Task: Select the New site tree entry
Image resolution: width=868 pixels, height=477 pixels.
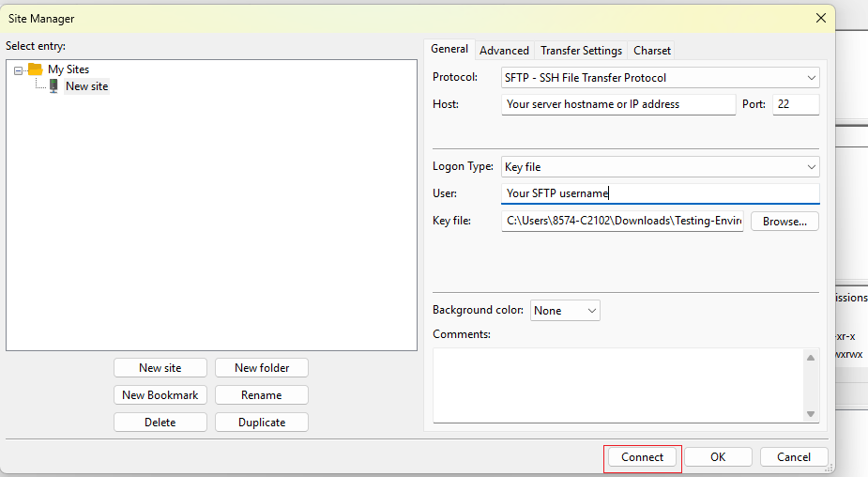Action: [x=87, y=85]
